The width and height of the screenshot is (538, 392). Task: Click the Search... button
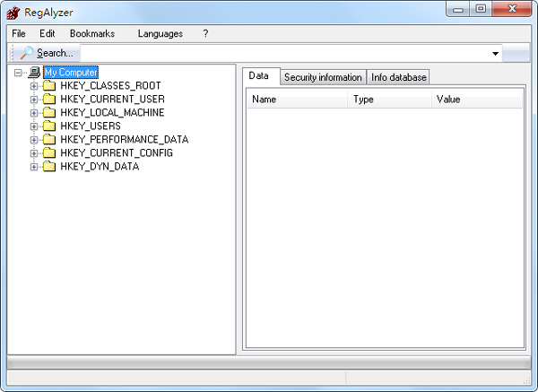pos(47,53)
